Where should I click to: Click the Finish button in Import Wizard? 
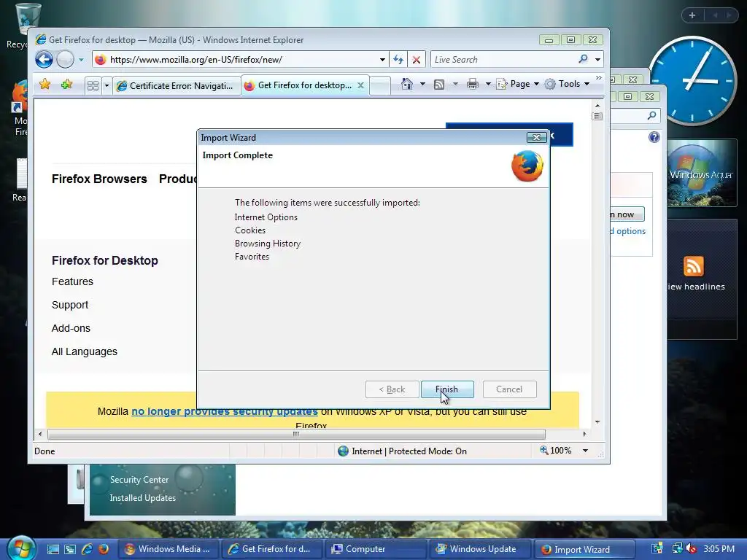447,389
